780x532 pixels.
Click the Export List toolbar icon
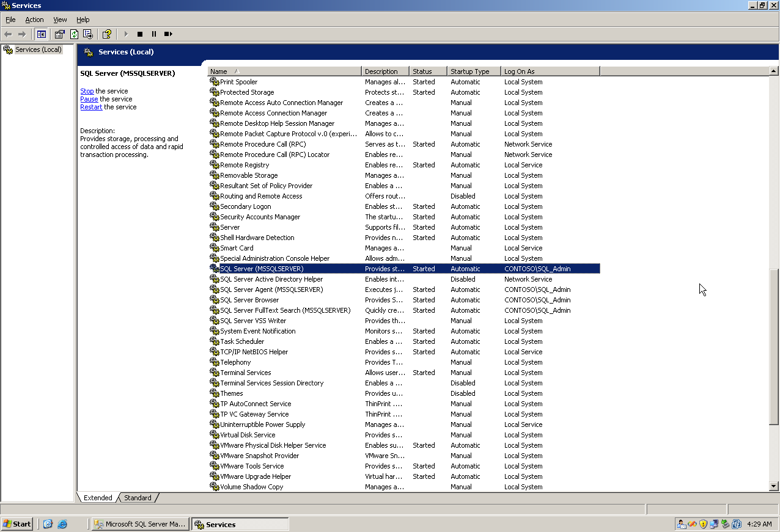[x=88, y=34]
